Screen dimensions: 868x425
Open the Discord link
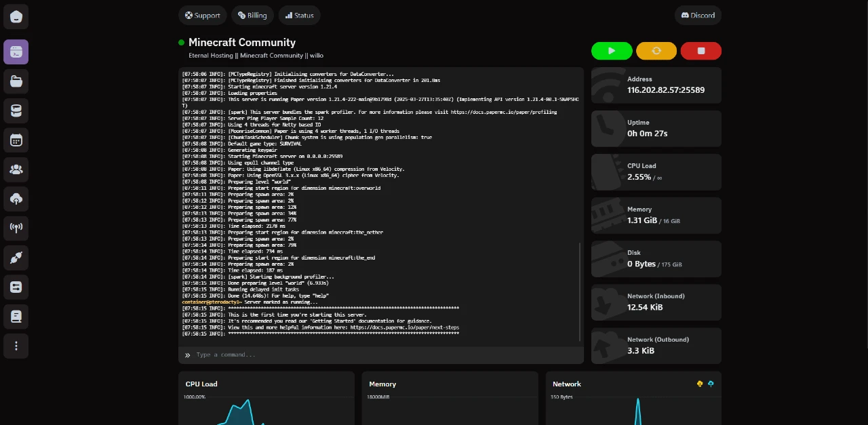pyautogui.click(x=698, y=15)
